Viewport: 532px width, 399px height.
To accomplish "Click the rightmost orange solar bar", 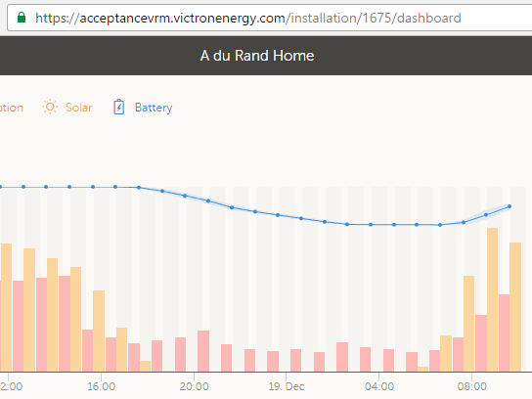I will click(x=515, y=307).
